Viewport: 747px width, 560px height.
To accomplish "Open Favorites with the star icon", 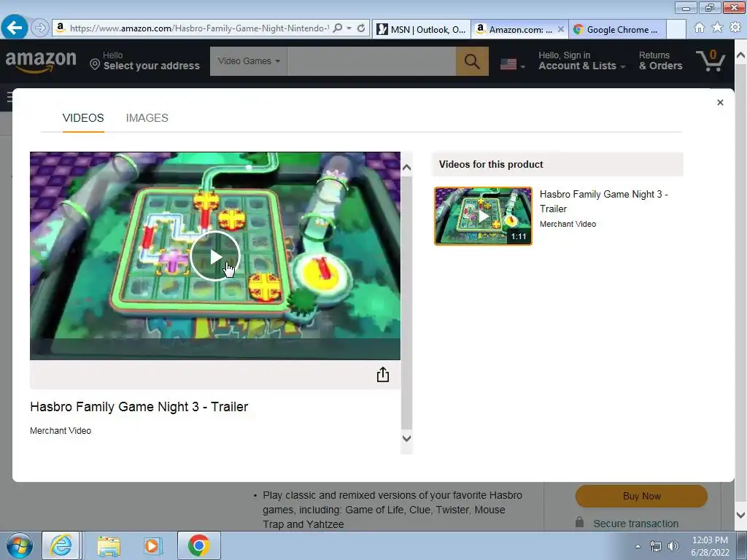I will coord(717,28).
